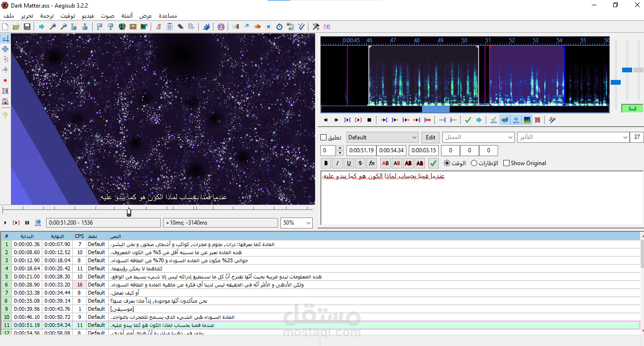Image resolution: width=644 pixels, height=346 pixels.
Task: Open the التأثير effect dropdown
Action: [x=573, y=138]
